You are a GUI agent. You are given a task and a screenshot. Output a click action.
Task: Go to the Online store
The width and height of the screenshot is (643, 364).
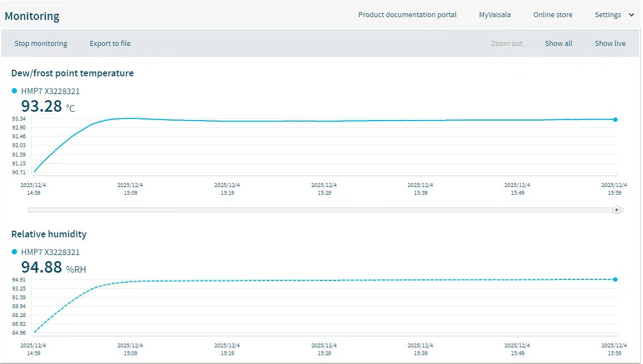[x=553, y=15]
